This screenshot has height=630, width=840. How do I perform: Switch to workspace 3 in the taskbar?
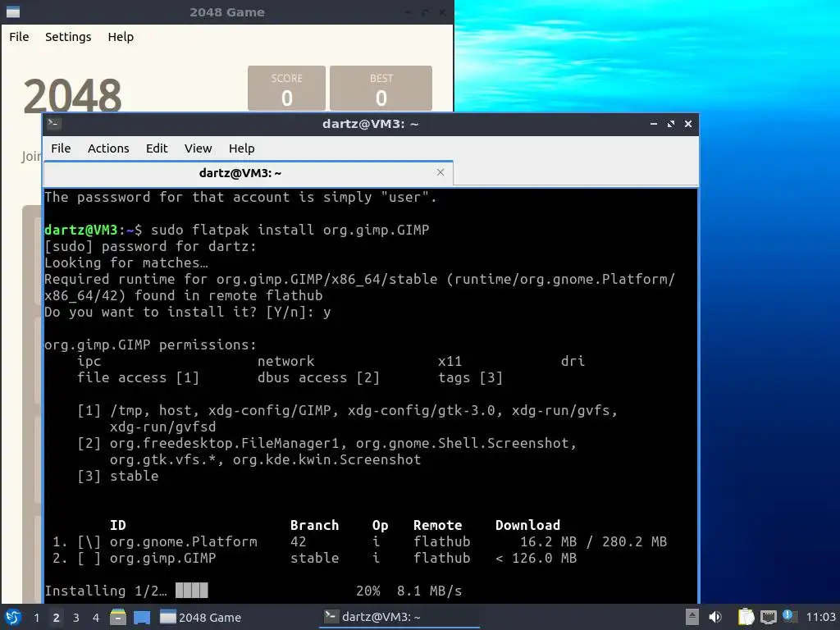pos(76,618)
